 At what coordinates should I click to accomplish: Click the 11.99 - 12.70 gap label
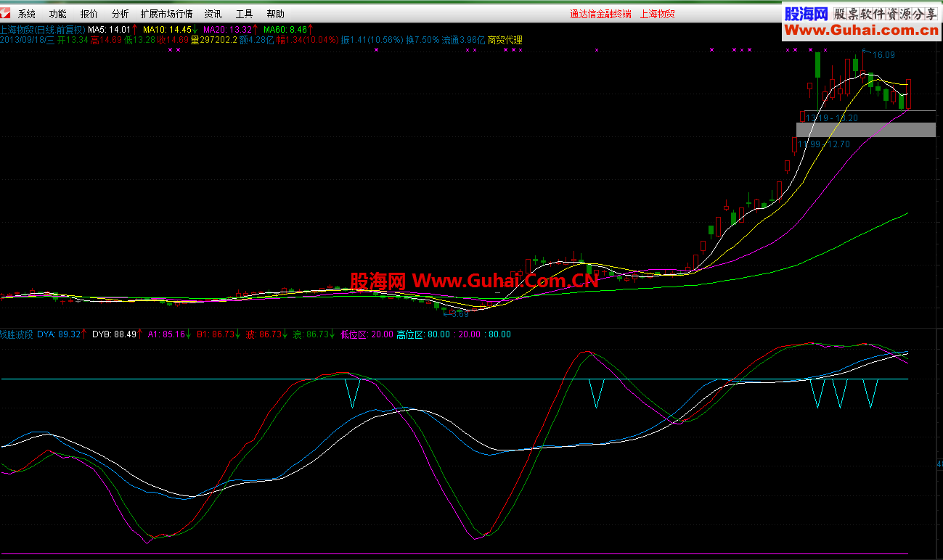coord(824,144)
